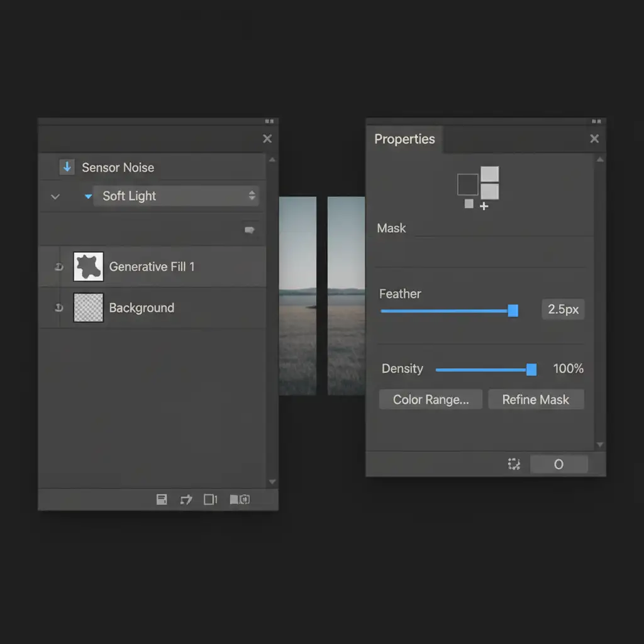Screen dimensions: 644x644
Task: Click the dotted selection icon in Properties footer
Action: (514, 464)
